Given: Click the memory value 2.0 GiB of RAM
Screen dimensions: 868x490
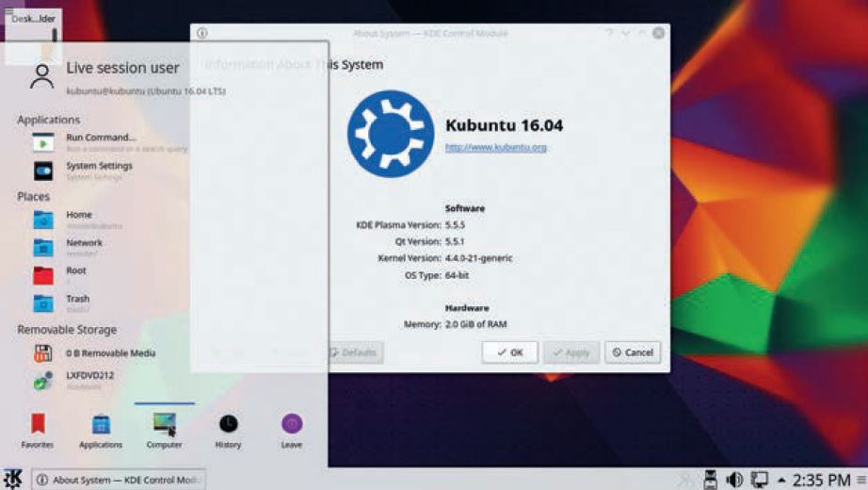Looking at the screenshot, I should coord(476,324).
